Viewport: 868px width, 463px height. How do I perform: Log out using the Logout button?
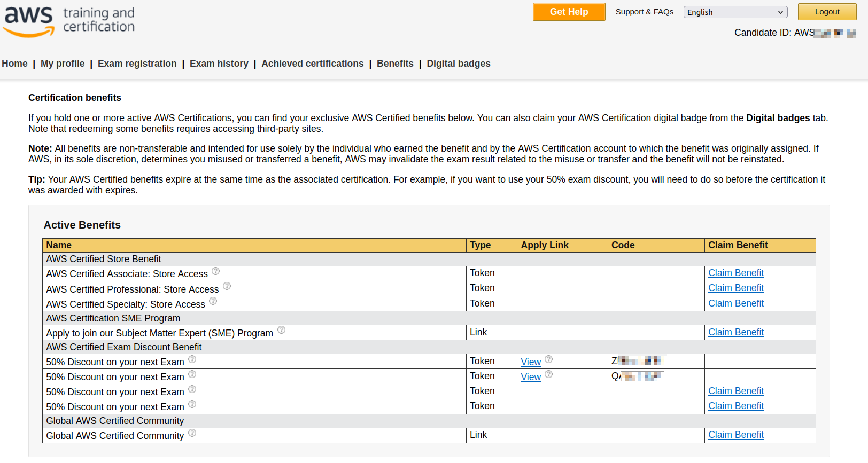click(x=827, y=12)
